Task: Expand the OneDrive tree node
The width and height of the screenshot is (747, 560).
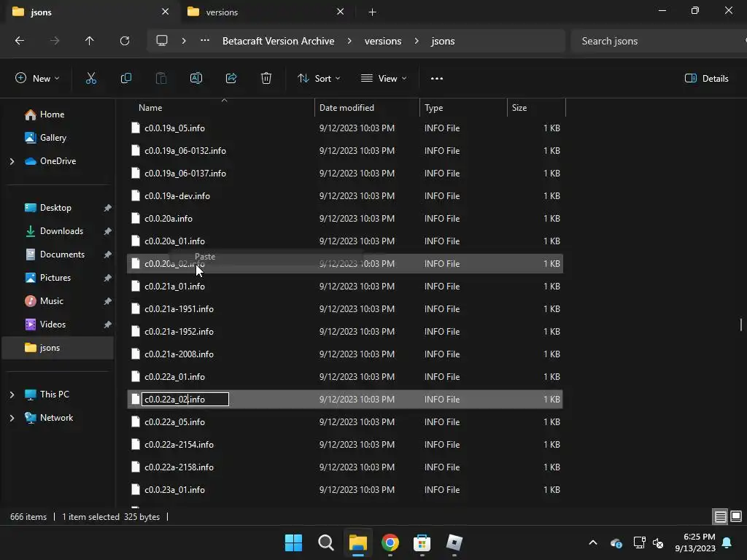Action: tap(12, 161)
